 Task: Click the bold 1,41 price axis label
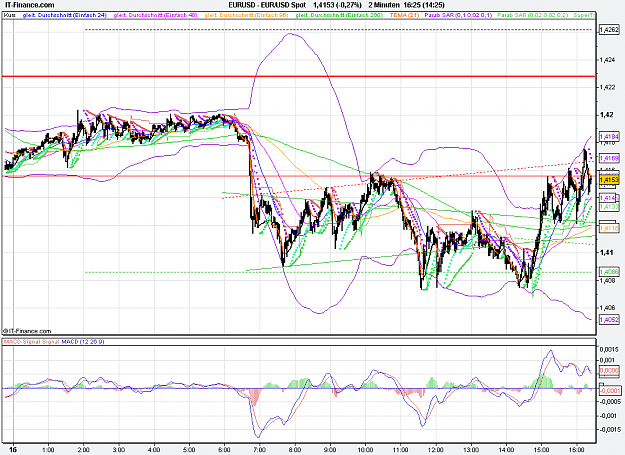click(x=607, y=252)
